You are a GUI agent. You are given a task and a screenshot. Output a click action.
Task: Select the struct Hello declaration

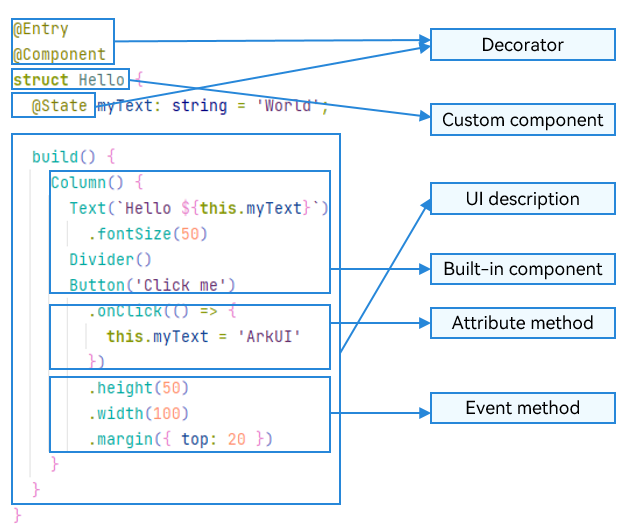[69, 80]
